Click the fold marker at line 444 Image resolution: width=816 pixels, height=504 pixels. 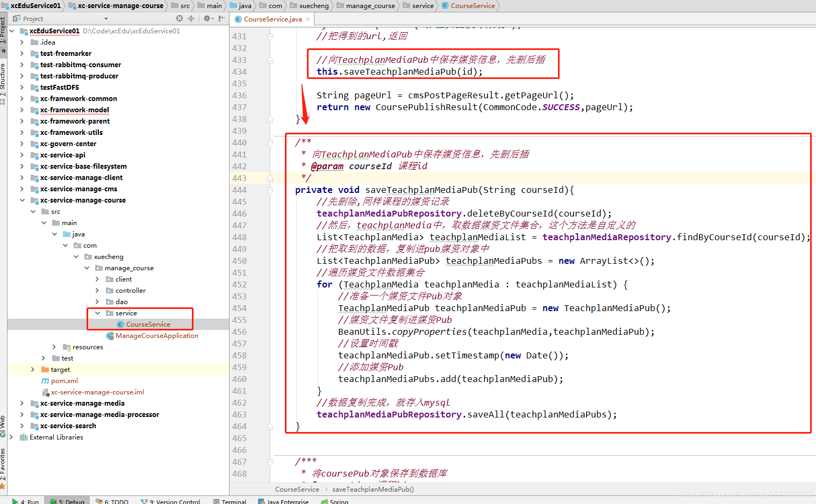point(270,190)
